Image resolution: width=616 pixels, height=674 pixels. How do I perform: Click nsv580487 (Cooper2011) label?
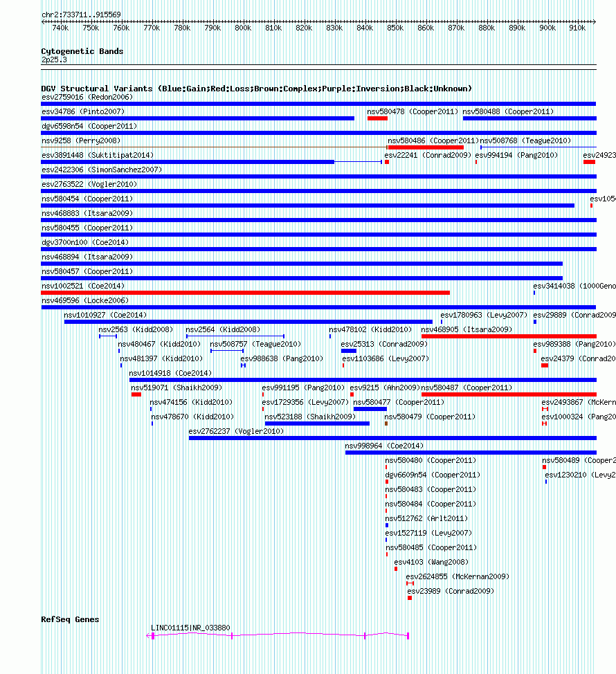click(x=466, y=388)
